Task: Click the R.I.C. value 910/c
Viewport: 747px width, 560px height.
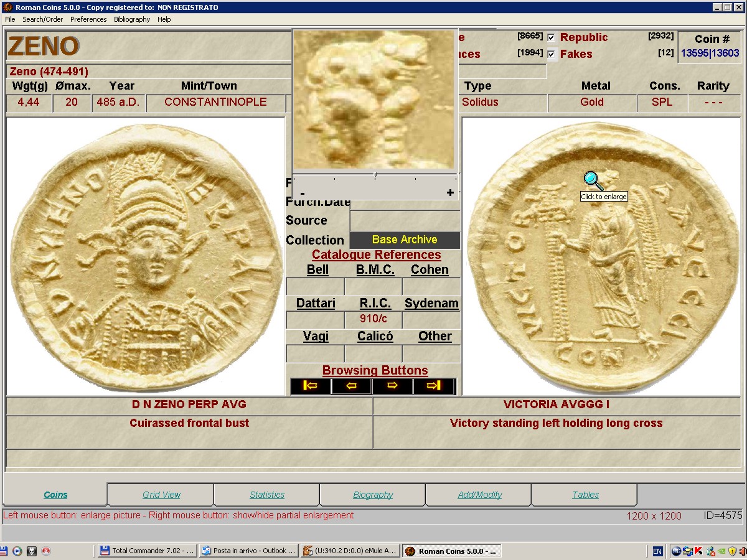Action: coord(374,319)
